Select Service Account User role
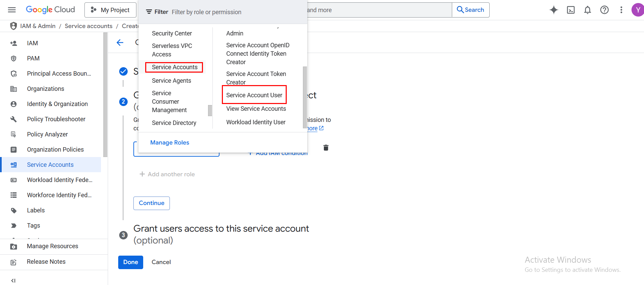This screenshot has height=285, width=644. point(254,95)
